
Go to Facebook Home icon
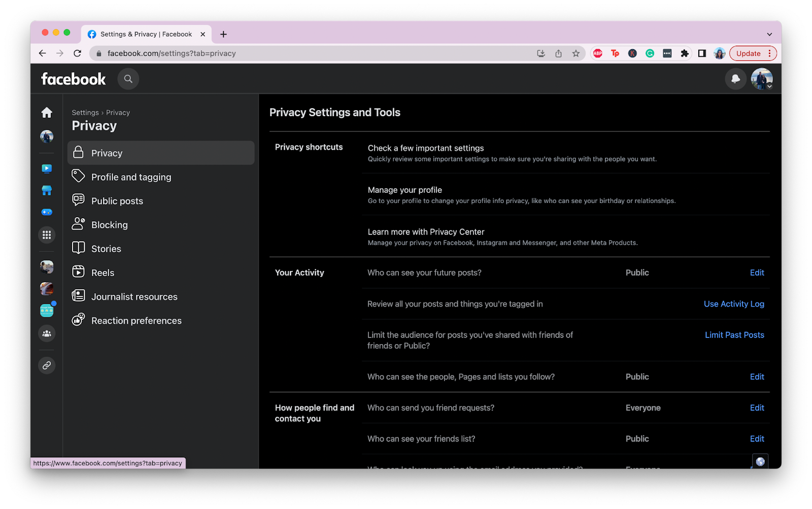click(x=47, y=112)
